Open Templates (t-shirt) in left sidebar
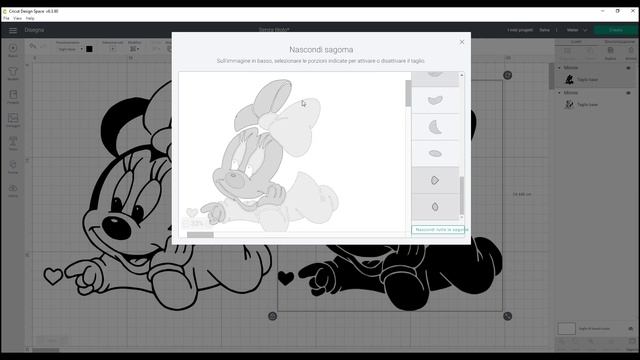The height and width of the screenshot is (360, 640). coord(13,73)
